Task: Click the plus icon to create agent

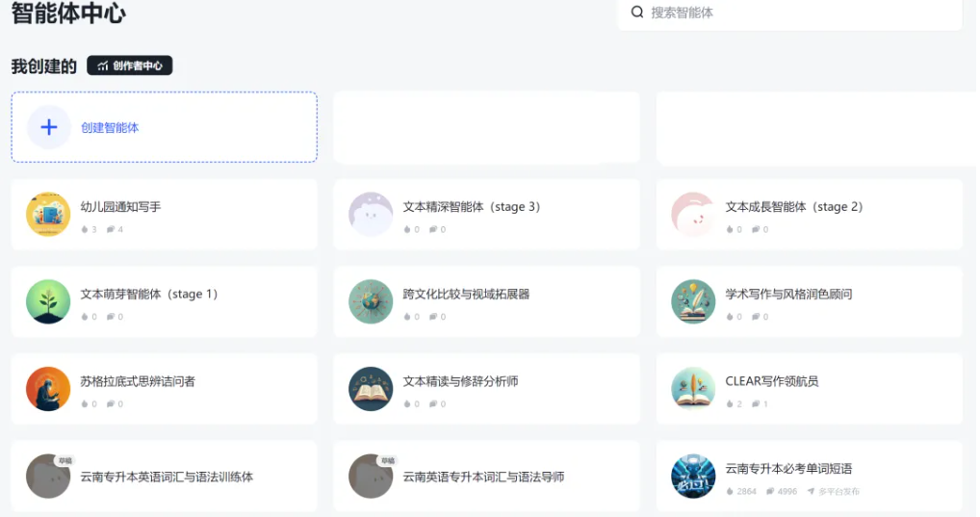Action: (49, 127)
